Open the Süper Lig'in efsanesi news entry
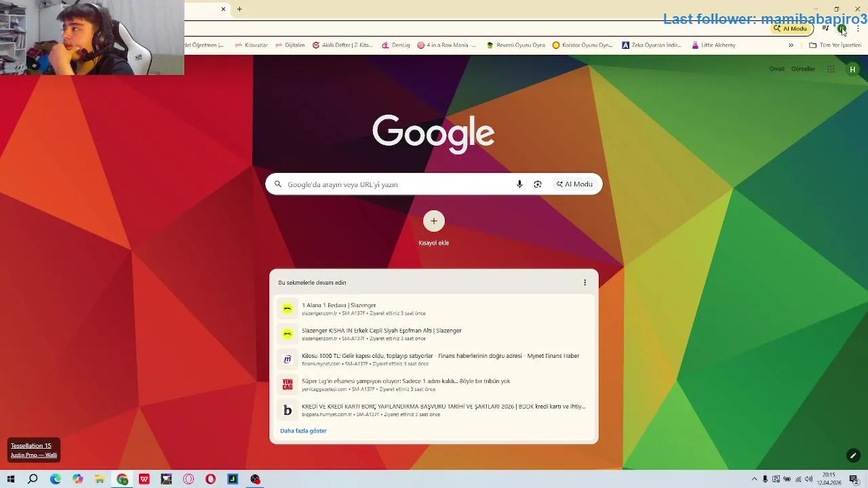Image resolution: width=868 pixels, height=488 pixels. pos(434,385)
